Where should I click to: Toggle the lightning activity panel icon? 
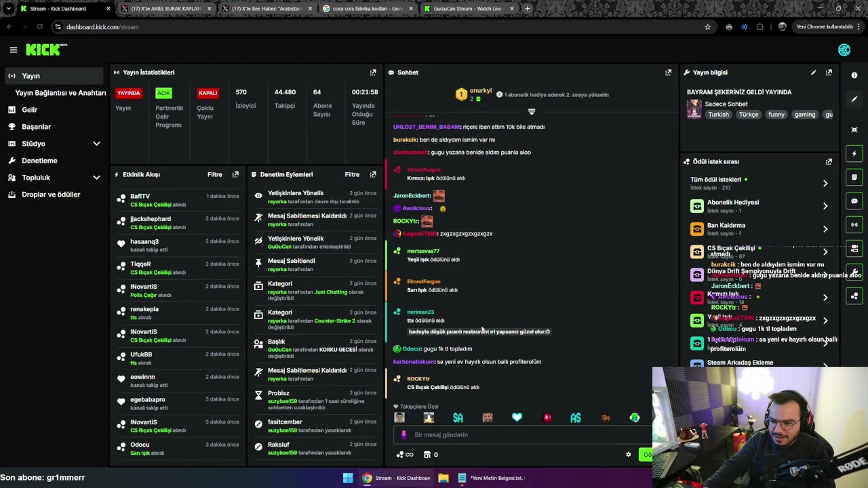pos(854,154)
